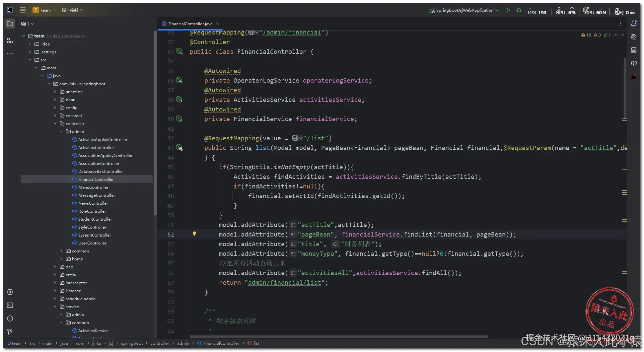Click the autowired gutter icon on line 36
This screenshot has width=644, height=352.
(179, 80)
